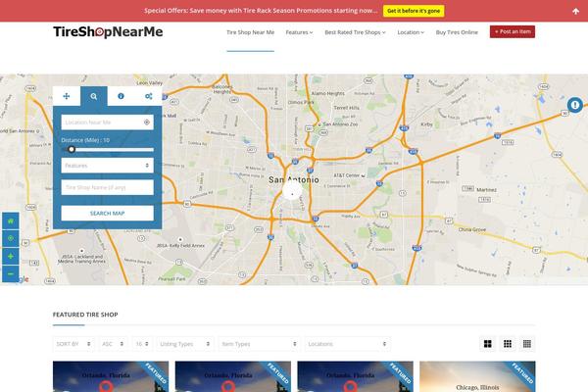Screen dimensions: 588x392
Task: Click the SEARCH MAP button
Action: tap(107, 213)
